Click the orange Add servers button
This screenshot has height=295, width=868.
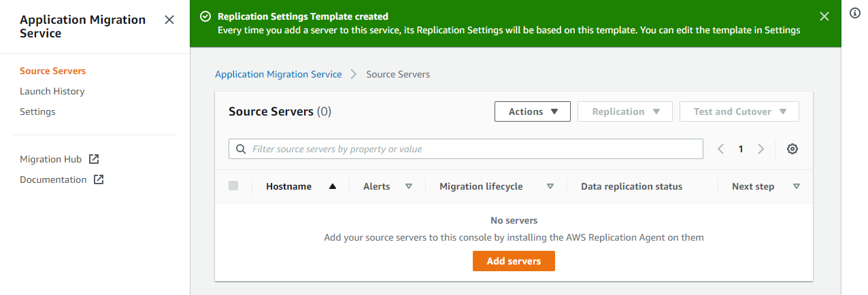click(514, 261)
